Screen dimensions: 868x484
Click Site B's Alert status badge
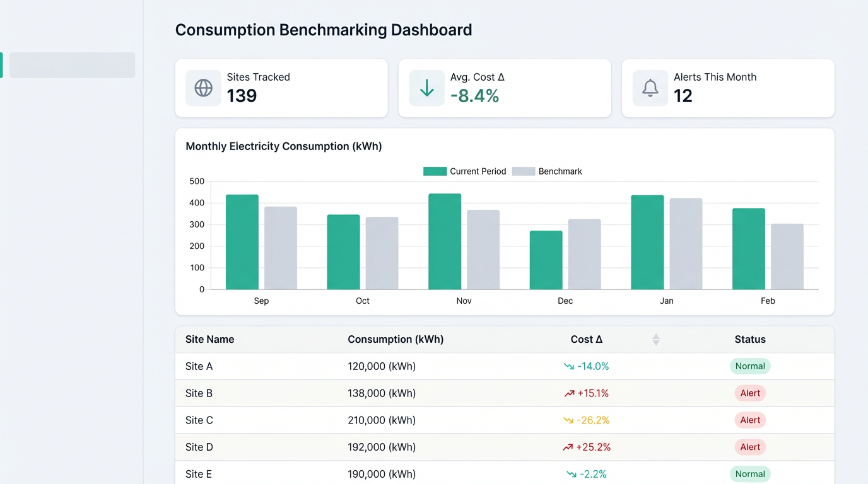pos(750,393)
